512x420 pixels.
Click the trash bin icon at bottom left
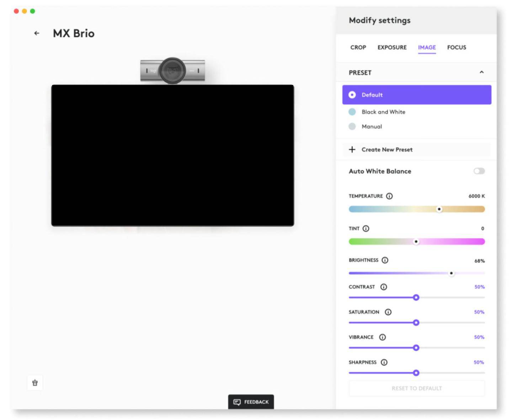click(35, 383)
